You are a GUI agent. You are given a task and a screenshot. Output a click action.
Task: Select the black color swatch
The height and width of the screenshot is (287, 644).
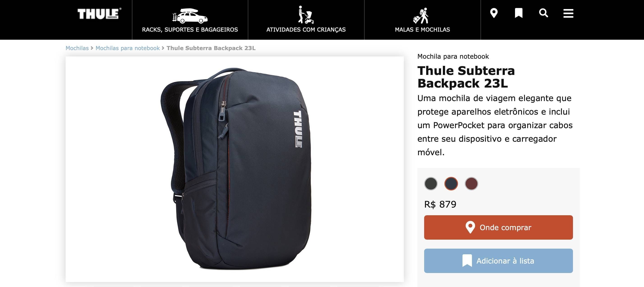tap(431, 184)
